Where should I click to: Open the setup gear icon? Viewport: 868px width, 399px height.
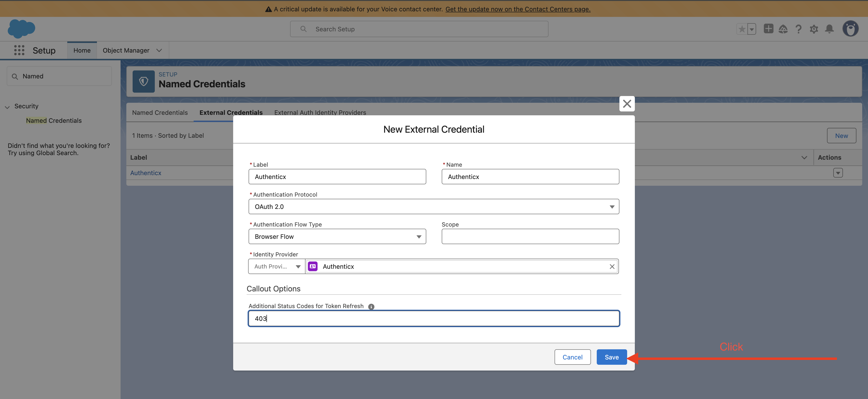tap(814, 29)
